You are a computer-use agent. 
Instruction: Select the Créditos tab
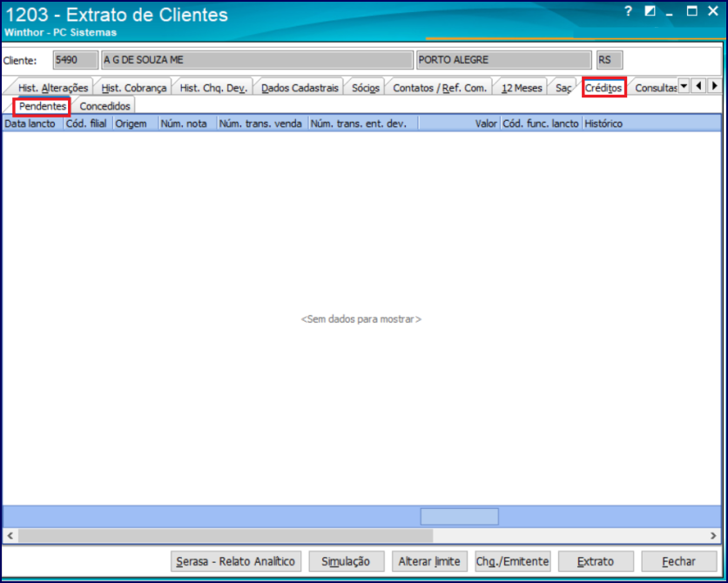pos(603,88)
